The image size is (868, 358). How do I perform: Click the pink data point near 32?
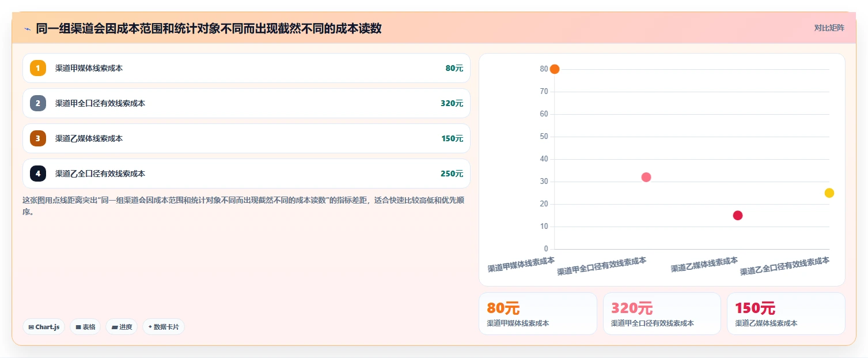pos(646,177)
